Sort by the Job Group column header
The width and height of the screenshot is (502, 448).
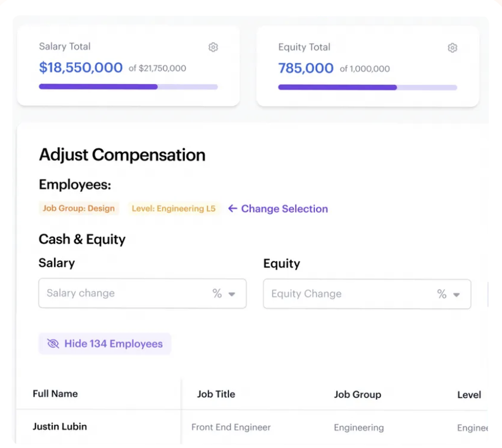pyautogui.click(x=357, y=394)
